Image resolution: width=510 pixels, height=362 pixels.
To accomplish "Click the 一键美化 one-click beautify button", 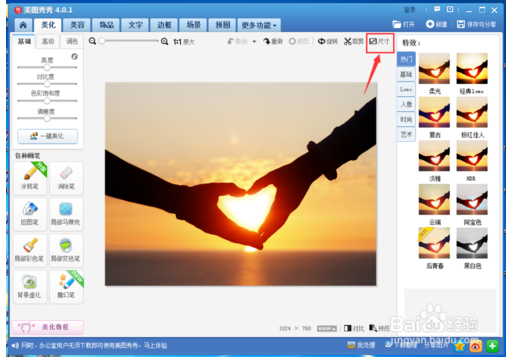I will [48, 136].
